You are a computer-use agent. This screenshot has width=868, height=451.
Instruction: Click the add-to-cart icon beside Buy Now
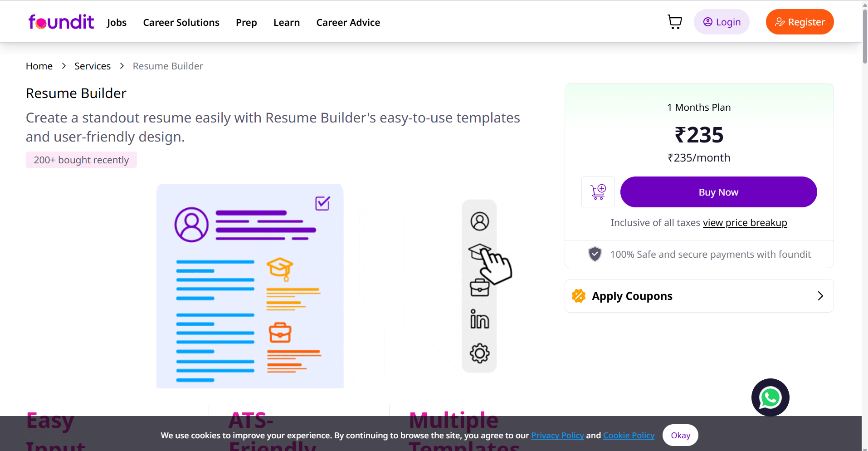tap(598, 192)
